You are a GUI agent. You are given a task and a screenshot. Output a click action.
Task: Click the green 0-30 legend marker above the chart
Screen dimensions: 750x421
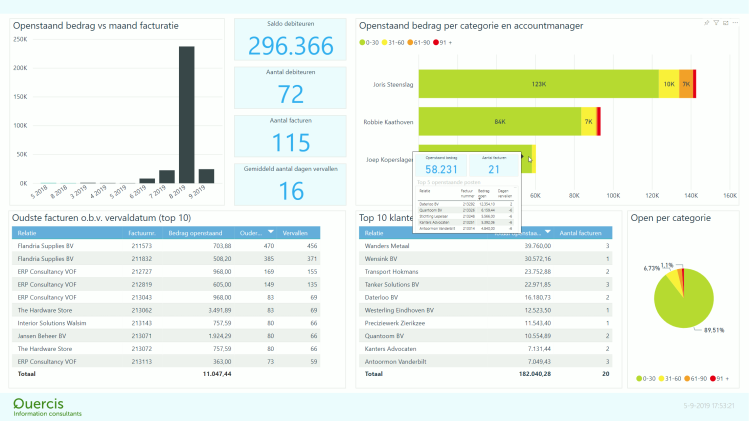point(363,43)
